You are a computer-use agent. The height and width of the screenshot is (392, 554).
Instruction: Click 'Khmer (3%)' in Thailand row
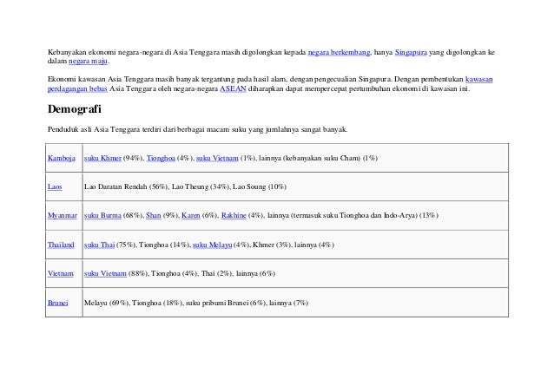pos(272,245)
